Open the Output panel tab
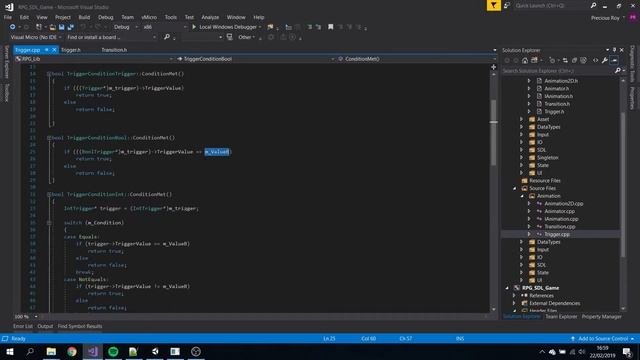 tap(45, 326)
